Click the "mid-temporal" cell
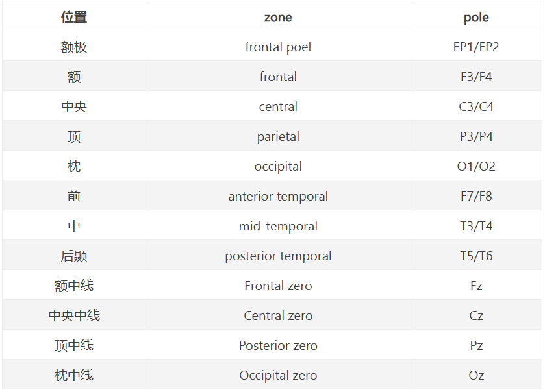Image resolution: width=545 pixels, height=392 pixels. pyautogui.click(x=278, y=226)
